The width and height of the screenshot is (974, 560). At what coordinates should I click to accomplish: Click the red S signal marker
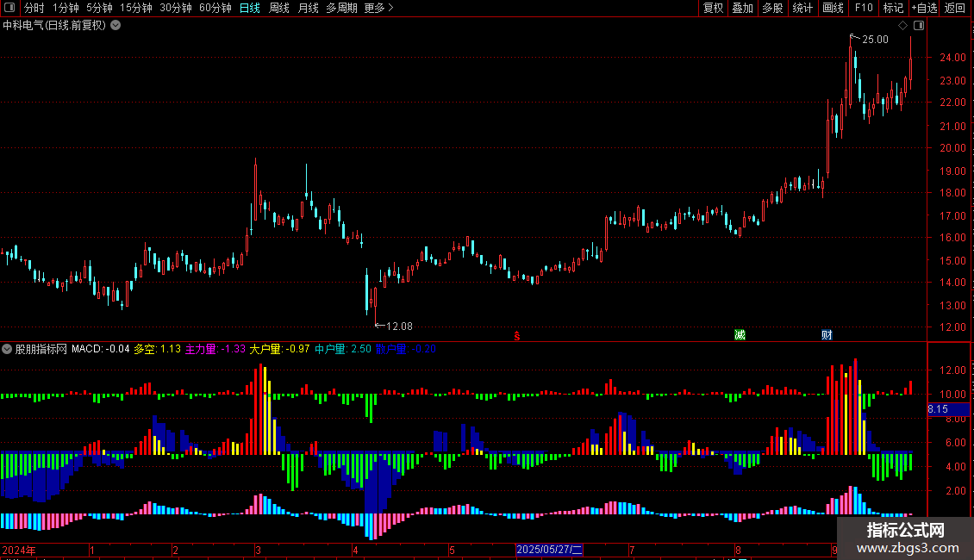517,336
